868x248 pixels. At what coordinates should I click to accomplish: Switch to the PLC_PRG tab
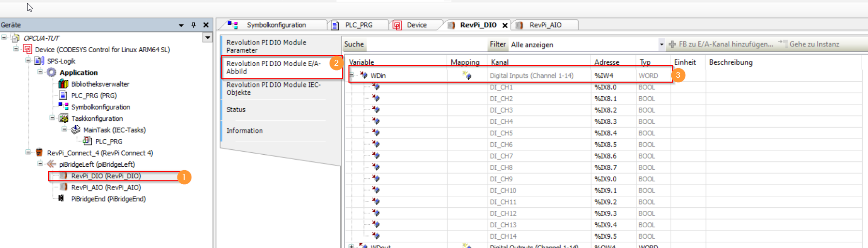[358, 25]
